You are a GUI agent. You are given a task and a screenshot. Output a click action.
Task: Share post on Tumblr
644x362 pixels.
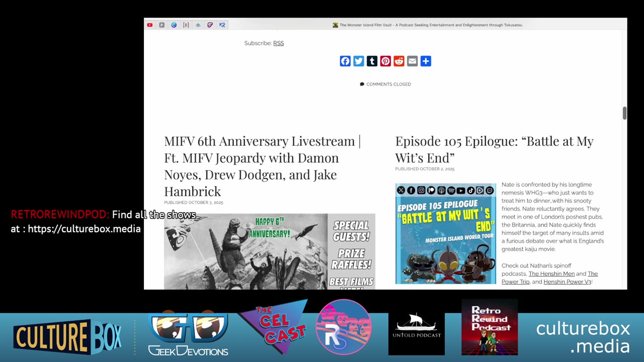372,61
